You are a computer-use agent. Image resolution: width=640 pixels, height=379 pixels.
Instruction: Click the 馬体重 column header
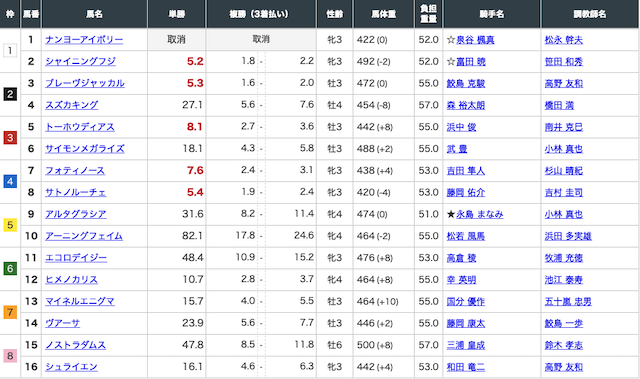[x=384, y=14]
